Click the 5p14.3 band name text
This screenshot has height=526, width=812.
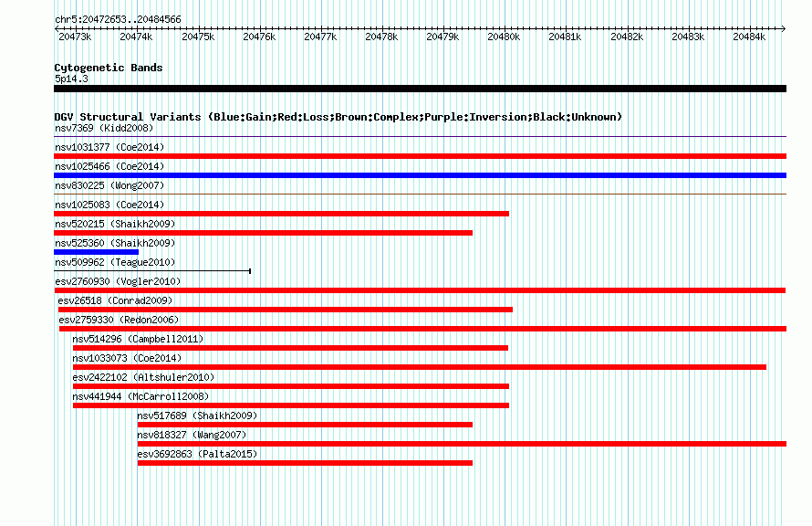pos(71,79)
